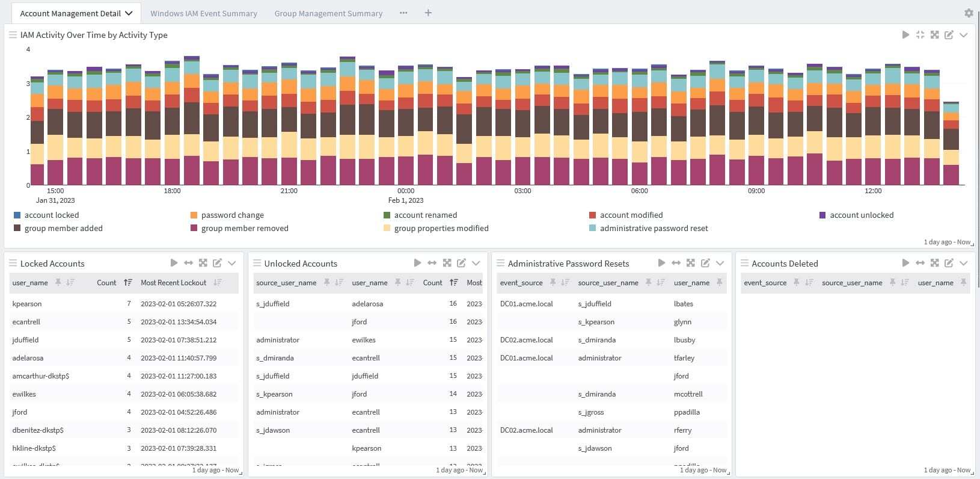Sort Locked Accounts by Count column
The image size is (980, 479).
(128, 283)
